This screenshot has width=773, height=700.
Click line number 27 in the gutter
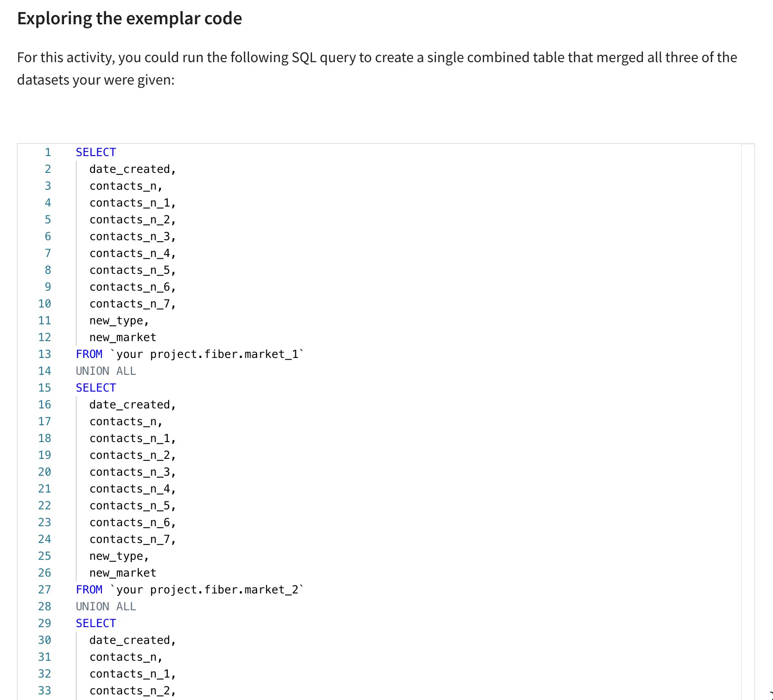(x=45, y=590)
